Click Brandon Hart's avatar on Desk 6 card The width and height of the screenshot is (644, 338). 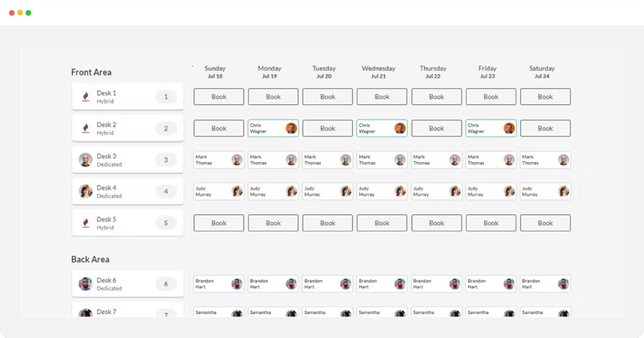pos(85,284)
